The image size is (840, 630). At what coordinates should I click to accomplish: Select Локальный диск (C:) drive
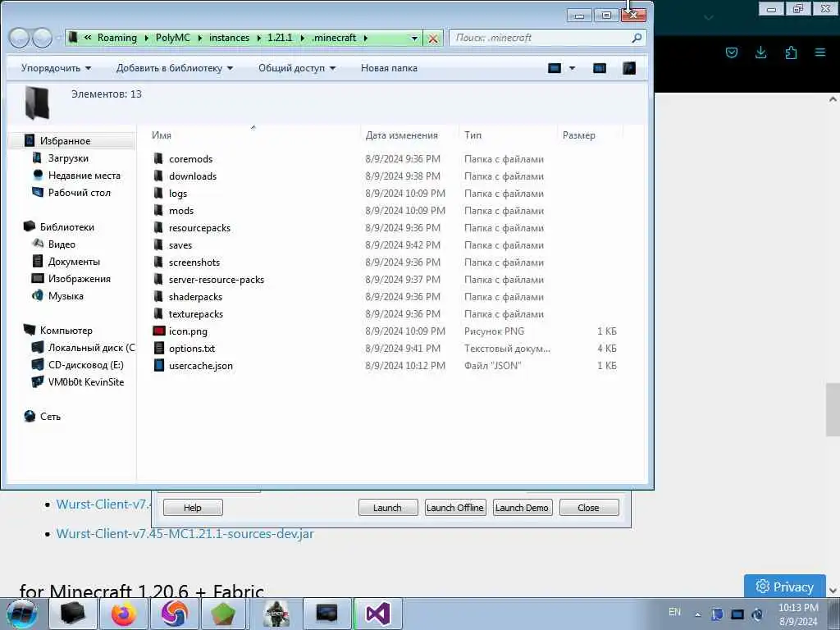[x=91, y=348]
